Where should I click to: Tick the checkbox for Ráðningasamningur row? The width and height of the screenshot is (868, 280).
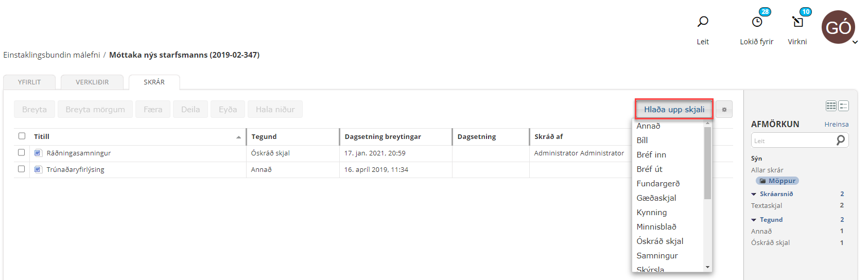(22, 152)
